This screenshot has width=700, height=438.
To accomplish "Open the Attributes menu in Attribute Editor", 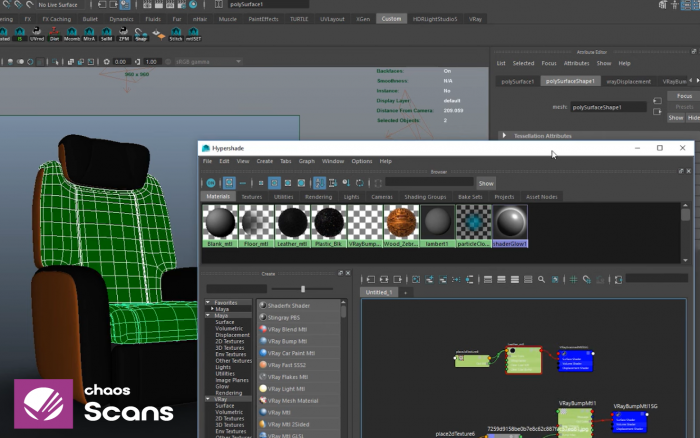I will 576,63.
